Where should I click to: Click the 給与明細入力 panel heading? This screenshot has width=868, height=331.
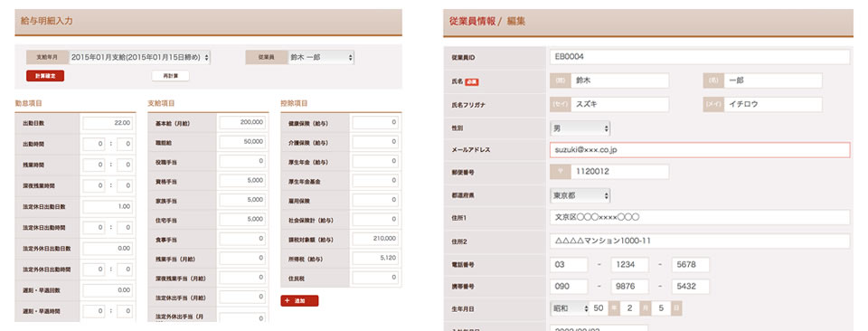click(x=46, y=22)
